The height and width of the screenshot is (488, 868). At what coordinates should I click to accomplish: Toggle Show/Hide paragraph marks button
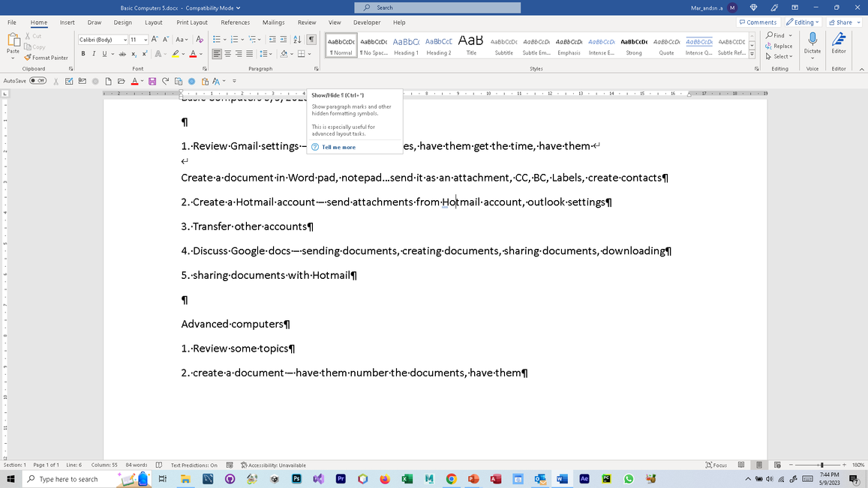(311, 39)
